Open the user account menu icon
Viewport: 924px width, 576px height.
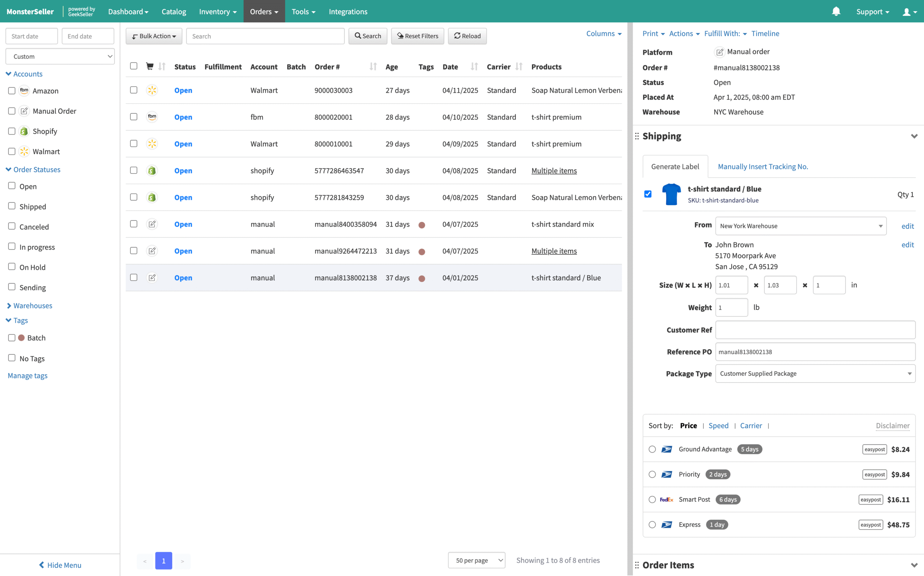coord(910,12)
